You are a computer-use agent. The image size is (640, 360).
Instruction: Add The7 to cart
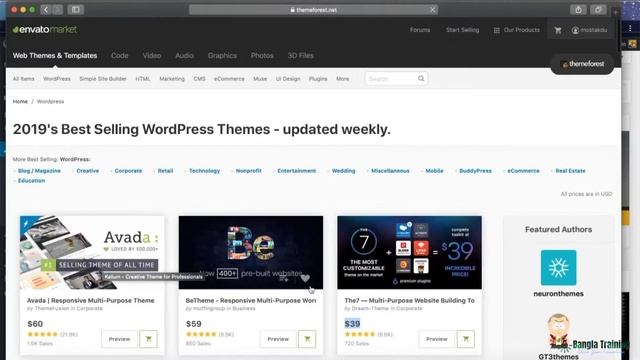(466, 339)
